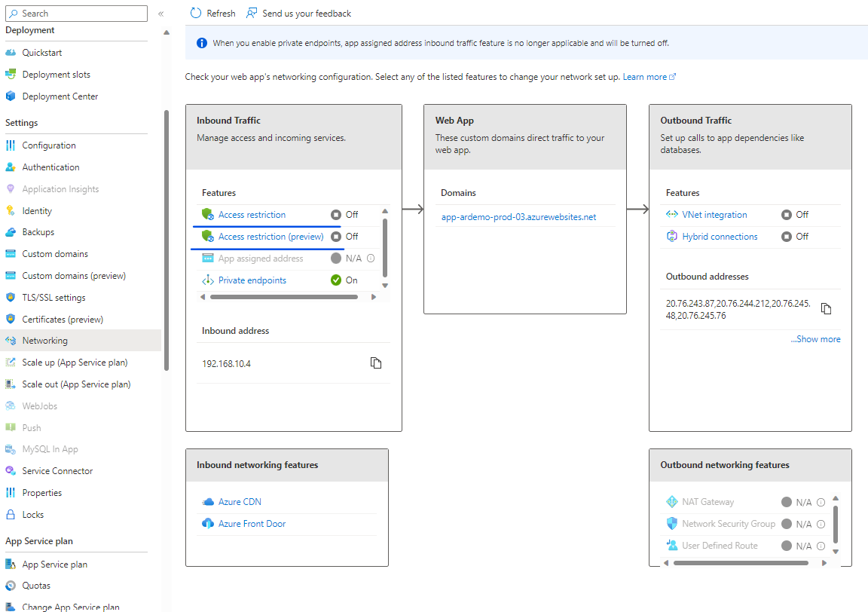Image resolution: width=868 pixels, height=612 pixels.
Task: Click the Azure Front Door icon
Action: click(208, 524)
